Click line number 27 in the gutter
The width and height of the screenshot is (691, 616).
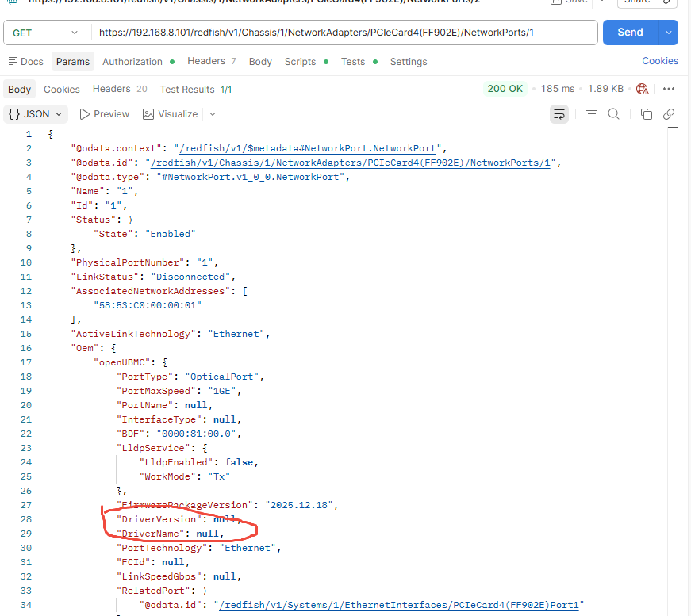click(26, 505)
